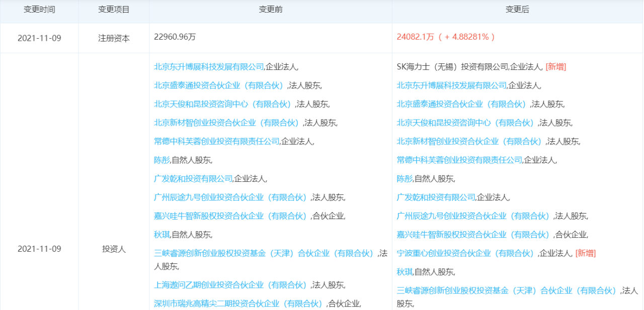The image size is (644, 310).
Task: Click the 变更前 column header
Action: 271,10
